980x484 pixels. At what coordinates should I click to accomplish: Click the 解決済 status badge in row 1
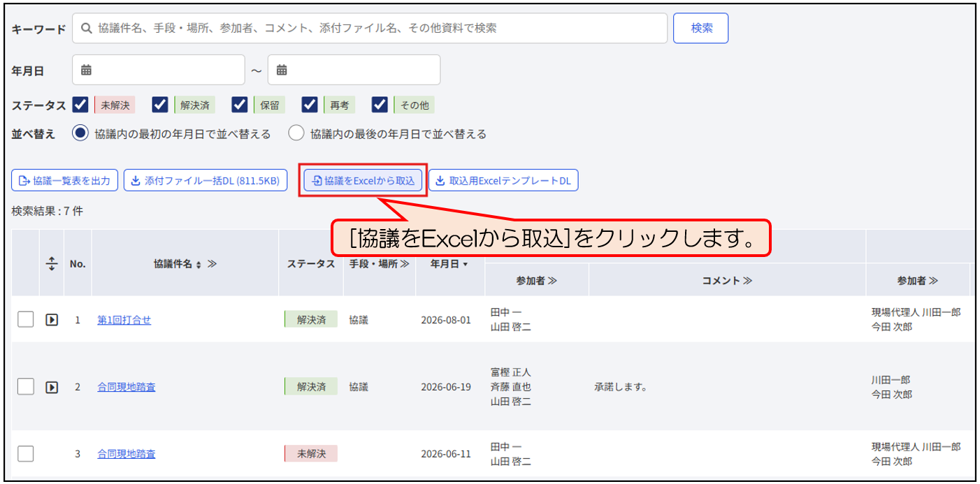point(311,320)
